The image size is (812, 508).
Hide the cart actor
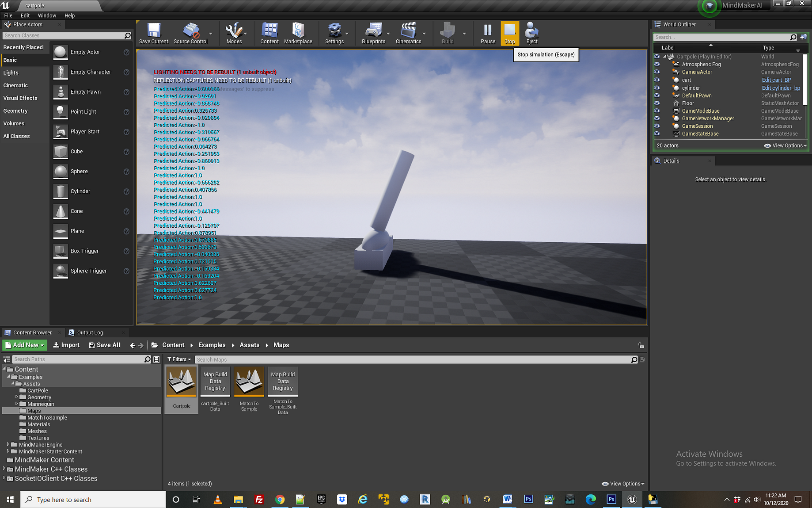(657, 80)
